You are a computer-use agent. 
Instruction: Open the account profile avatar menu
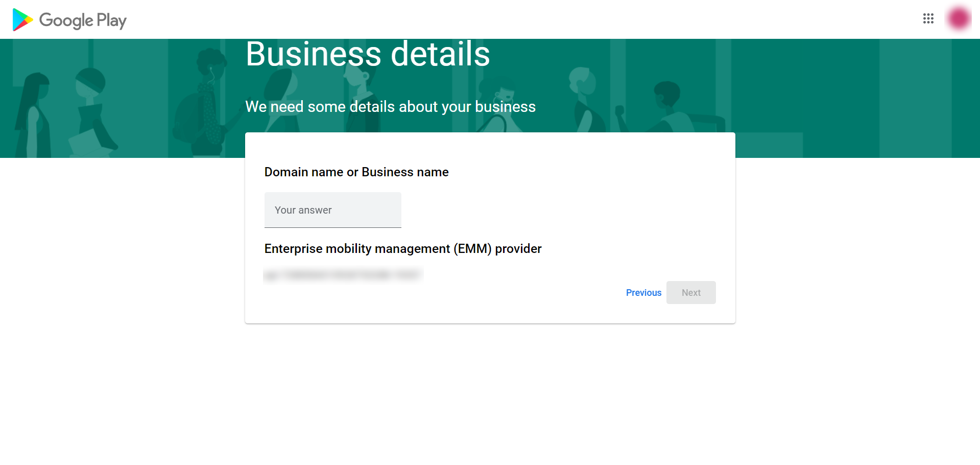tap(959, 19)
